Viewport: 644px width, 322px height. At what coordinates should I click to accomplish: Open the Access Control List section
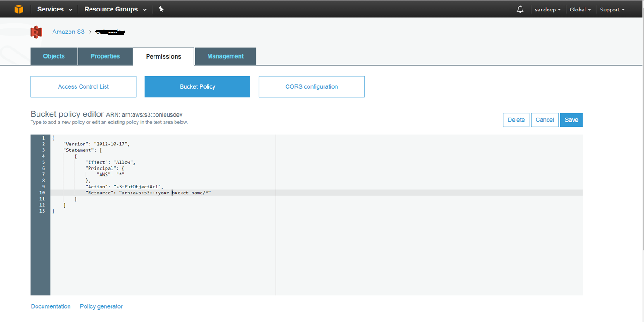tap(83, 87)
